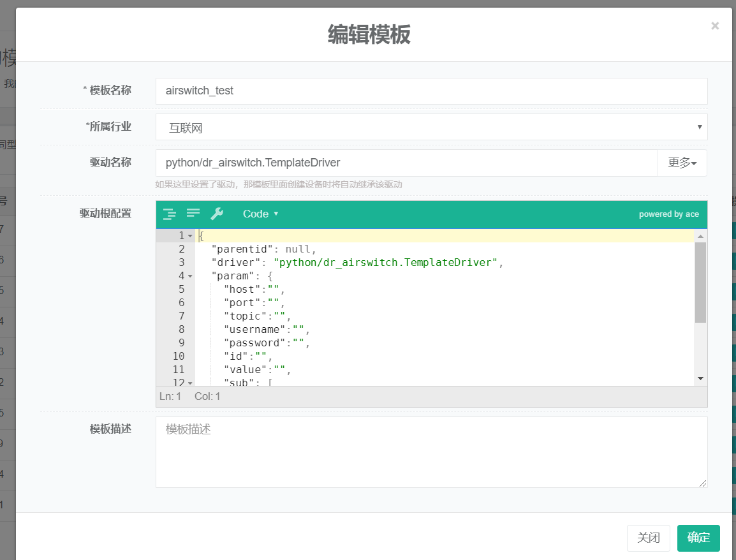Click the editor scrollbar up arrow
Screen dimensions: 736x560
click(x=700, y=236)
